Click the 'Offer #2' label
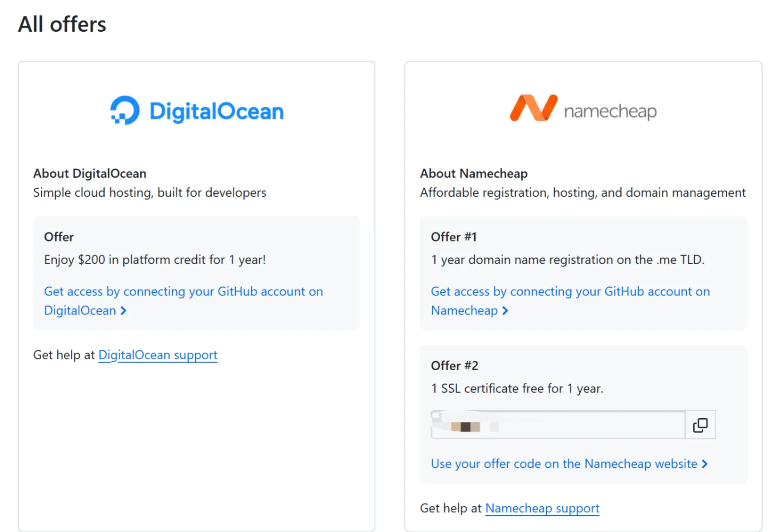The width and height of the screenshot is (768, 532). click(x=454, y=366)
